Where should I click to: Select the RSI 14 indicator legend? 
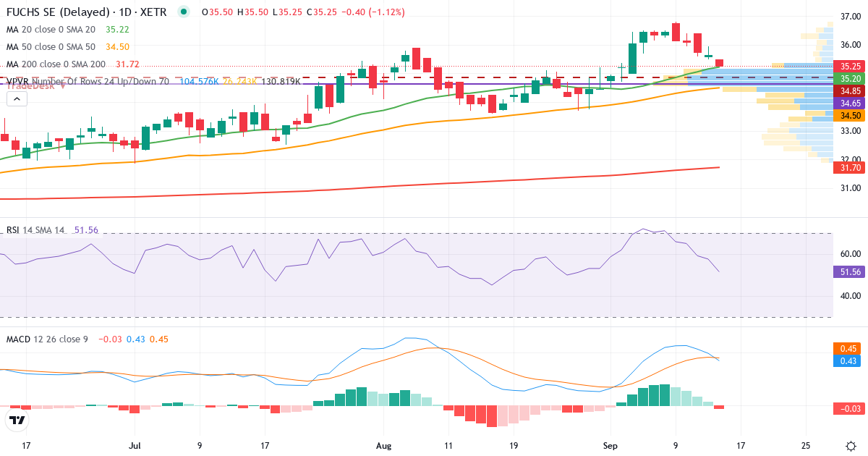point(35,230)
